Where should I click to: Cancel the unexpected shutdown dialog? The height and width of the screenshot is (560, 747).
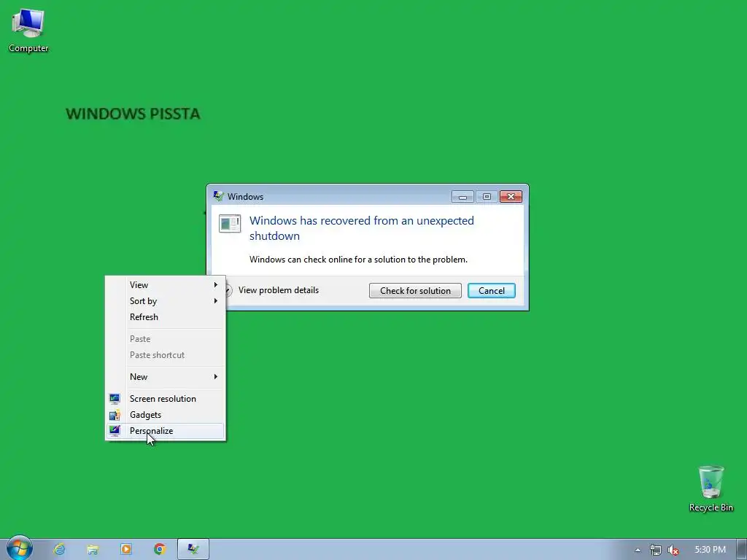(x=491, y=290)
